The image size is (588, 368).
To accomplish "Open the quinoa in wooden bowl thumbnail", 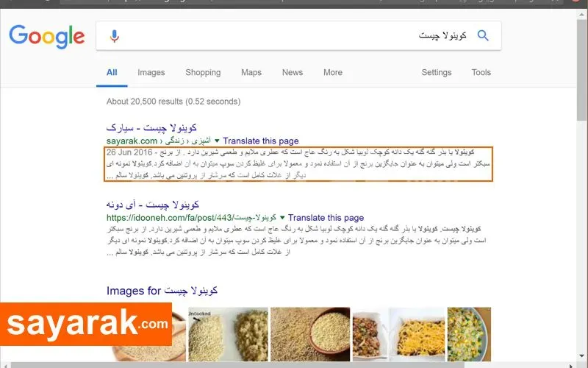I will click(x=310, y=334).
